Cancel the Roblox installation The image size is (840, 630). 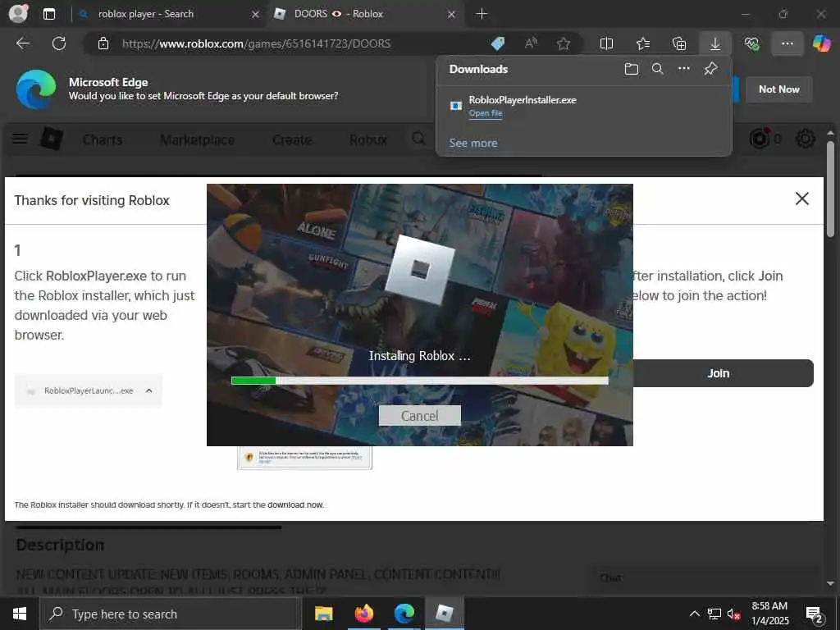pos(419,416)
